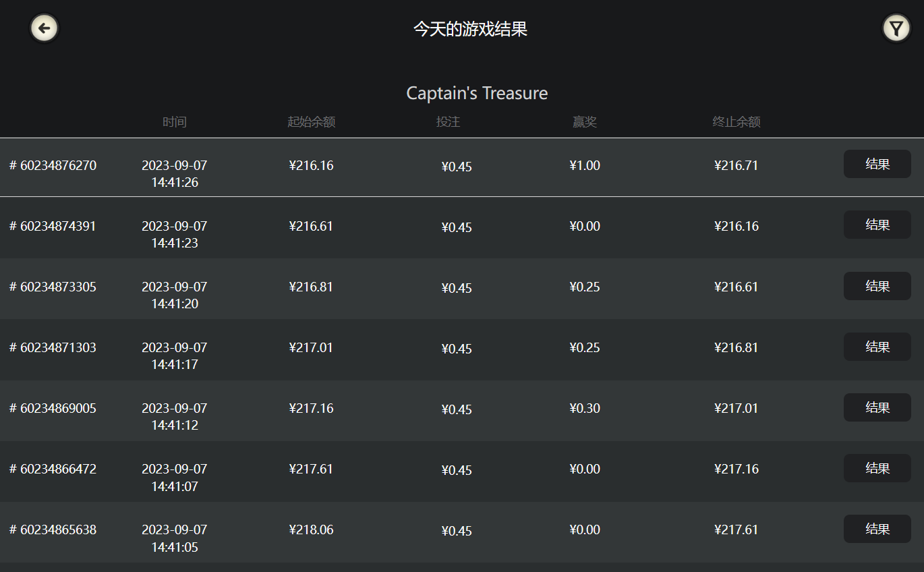Viewport: 924px width, 572px height.
Task: Select game ID # 60234876270
Action: [x=53, y=165]
